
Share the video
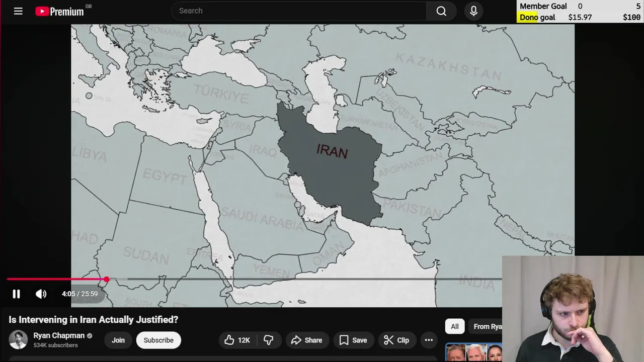(306, 340)
